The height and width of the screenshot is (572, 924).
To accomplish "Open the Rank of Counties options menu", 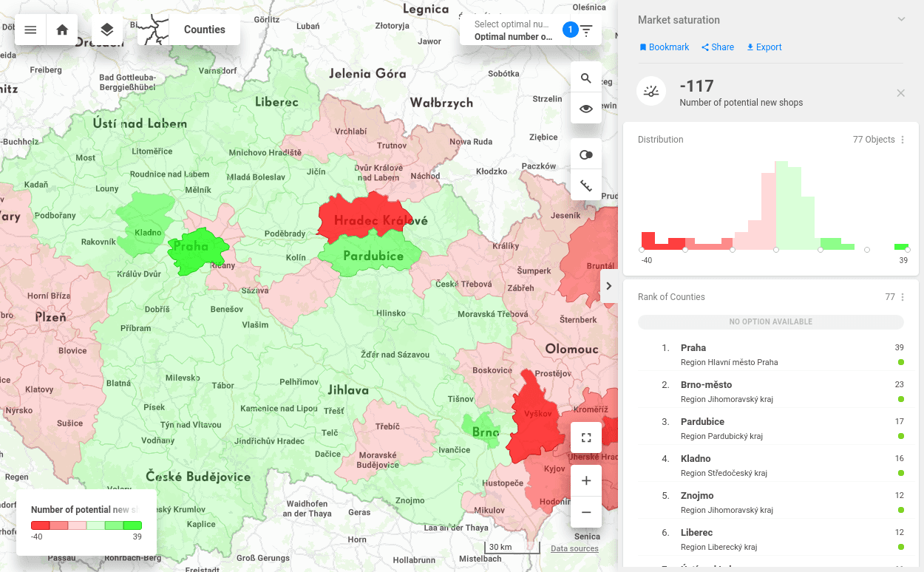I will point(901,296).
